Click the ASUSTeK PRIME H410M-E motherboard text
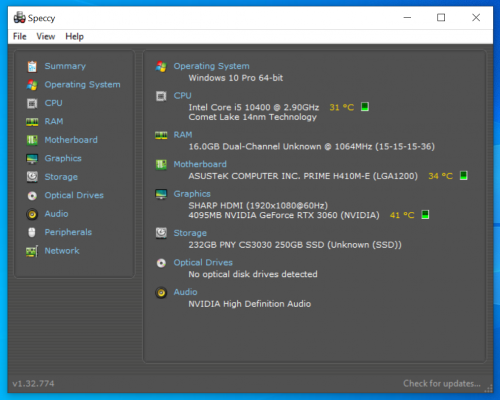The width and height of the screenshot is (500, 400). pos(303,176)
